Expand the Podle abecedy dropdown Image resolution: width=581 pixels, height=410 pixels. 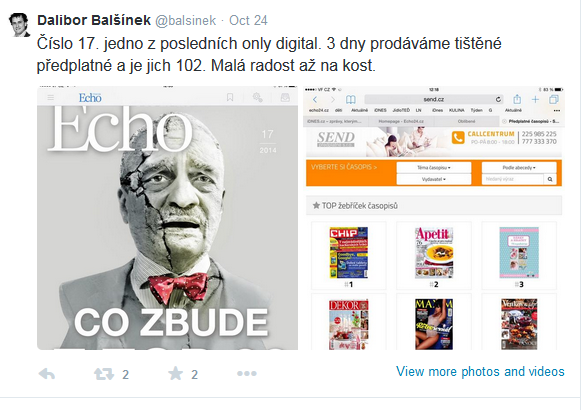pos(519,167)
